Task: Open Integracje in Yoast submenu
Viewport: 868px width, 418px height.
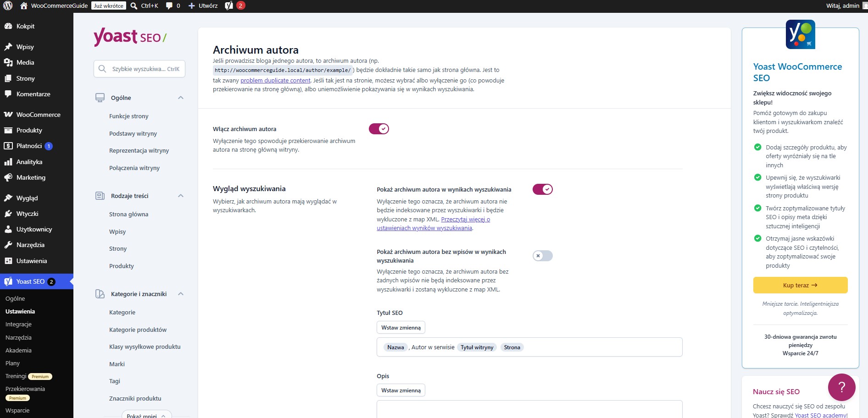Action: click(18, 324)
